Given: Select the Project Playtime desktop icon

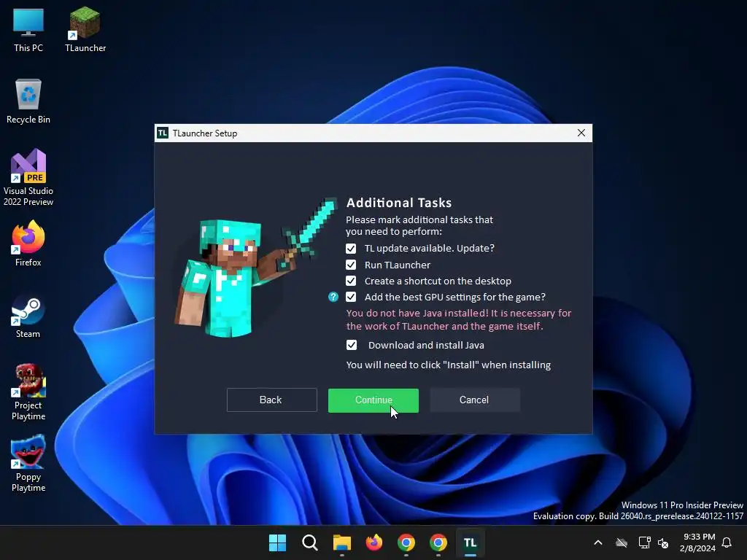Looking at the screenshot, I should [x=28, y=392].
